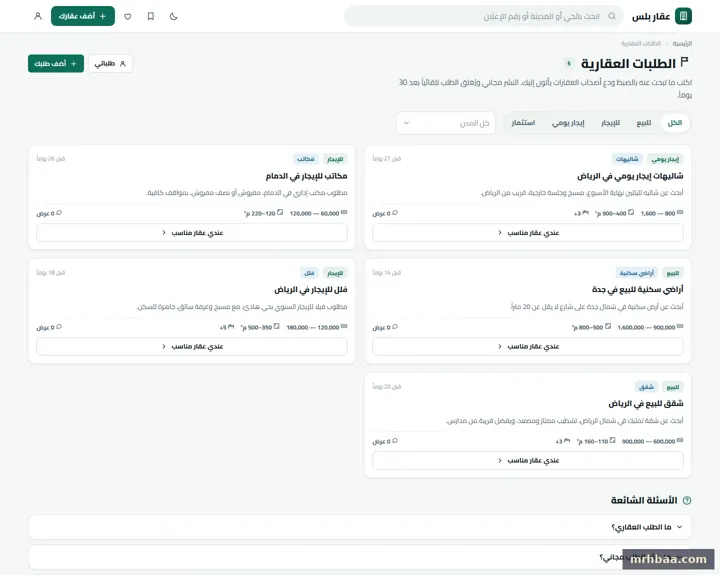Click the أضف عقارك button
Viewport: 720px width, 575px height.
(x=83, y=16)
